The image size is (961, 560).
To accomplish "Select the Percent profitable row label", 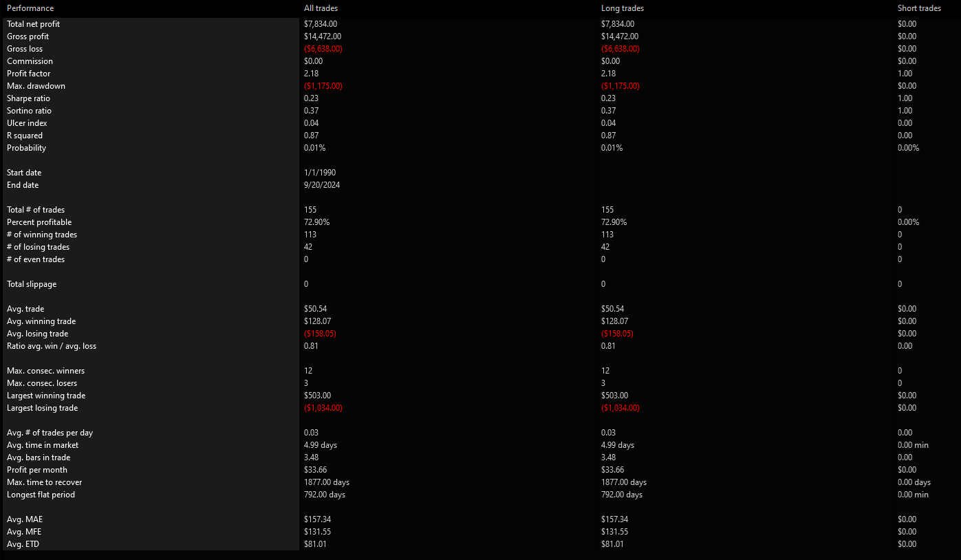I will 39,222.
